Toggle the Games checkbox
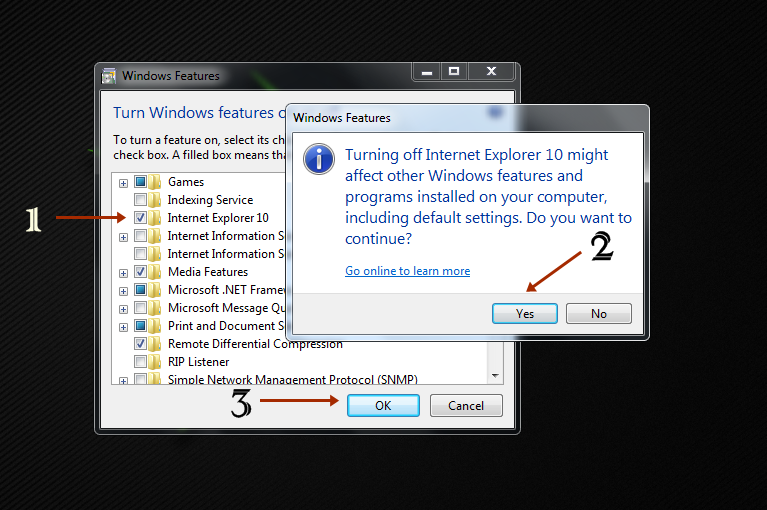767x510 pixels. (x=140, y=181)
